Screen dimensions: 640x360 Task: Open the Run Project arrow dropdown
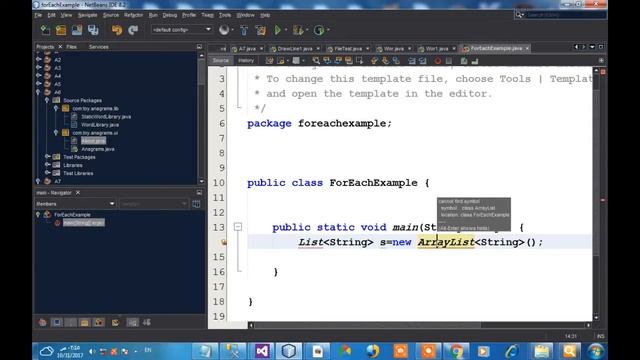point(286,30)
